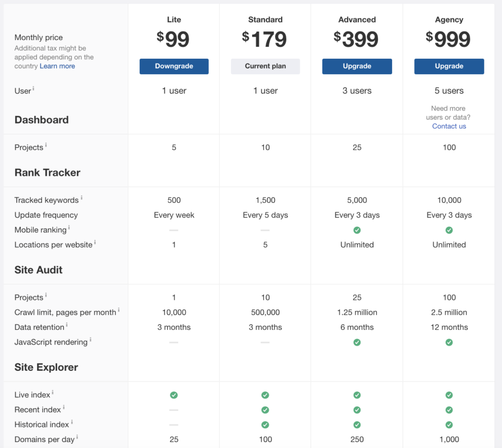Screen dimensions: 502x448
Task: Click the Crawl limit info icon
Action: click(x=119, y=309)
